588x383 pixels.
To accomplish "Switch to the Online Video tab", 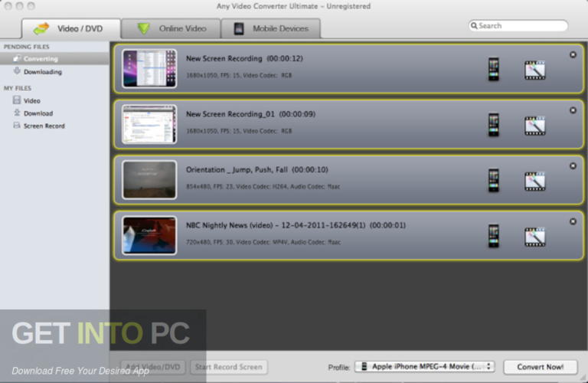I will [x=171, y=28].
